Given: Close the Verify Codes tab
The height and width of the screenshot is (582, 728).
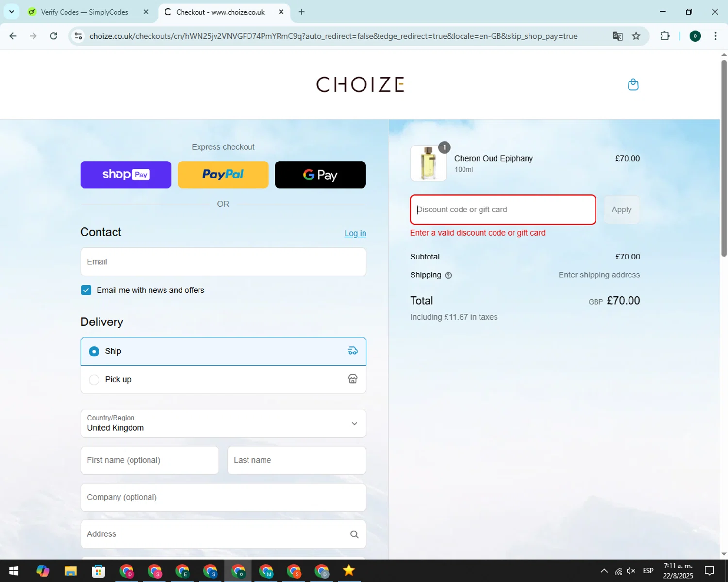Looking at the screenshot, I should point(146,12).
